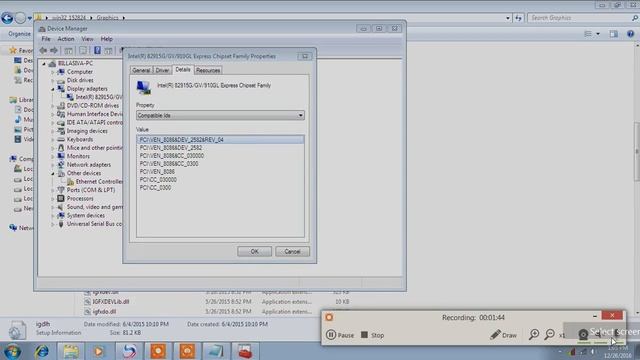Select value PCI\VEN_8086&DEV_2582

point(171,148)
